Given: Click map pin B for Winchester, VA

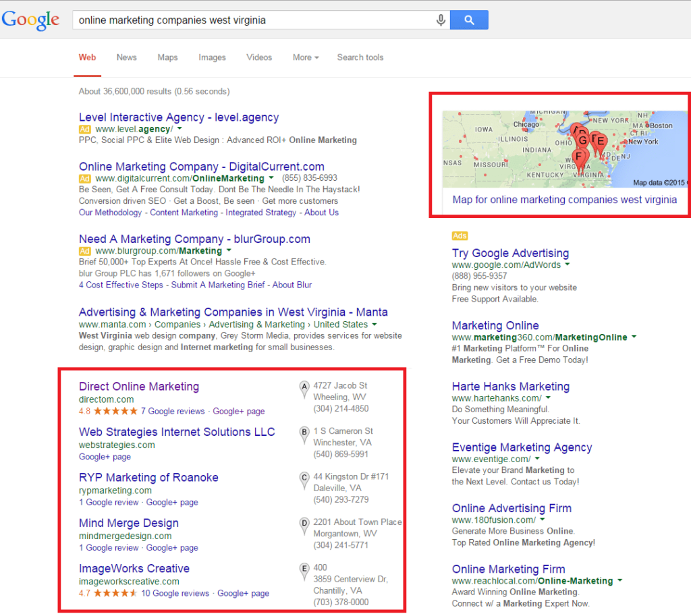Looking at the screenshot, I should pyautogui.click(x=304, y=435).
